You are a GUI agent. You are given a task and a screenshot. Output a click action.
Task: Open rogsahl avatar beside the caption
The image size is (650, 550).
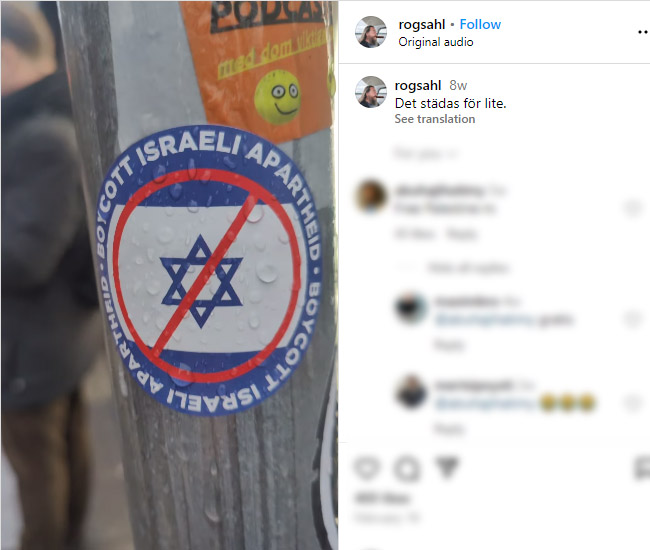coord(371,92)
